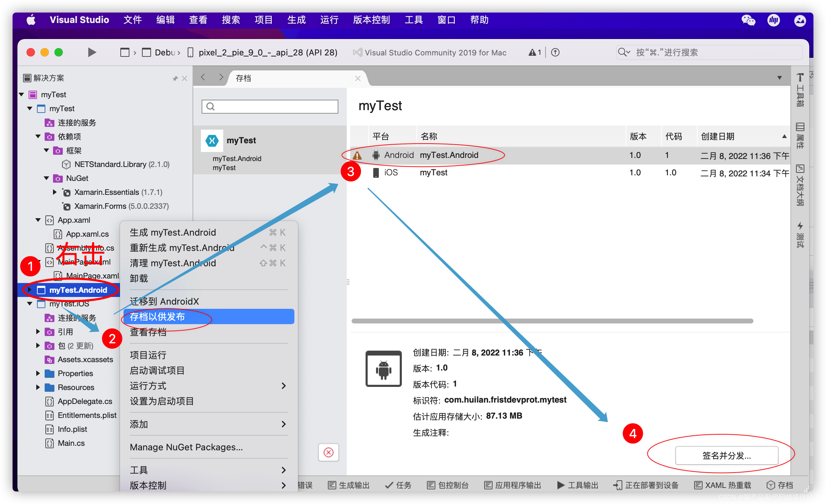Image resolution: width=826 pixels, height=504 pixels.
Task: Select the iOS myTest archive row
Action: click(x=570, y=173)
